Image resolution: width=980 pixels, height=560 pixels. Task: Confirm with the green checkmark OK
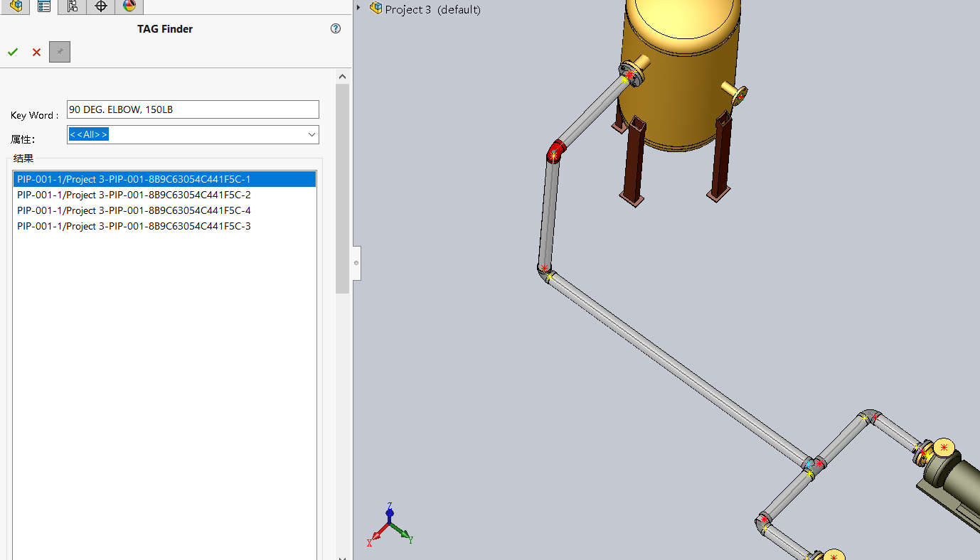(x=13, y=52)
